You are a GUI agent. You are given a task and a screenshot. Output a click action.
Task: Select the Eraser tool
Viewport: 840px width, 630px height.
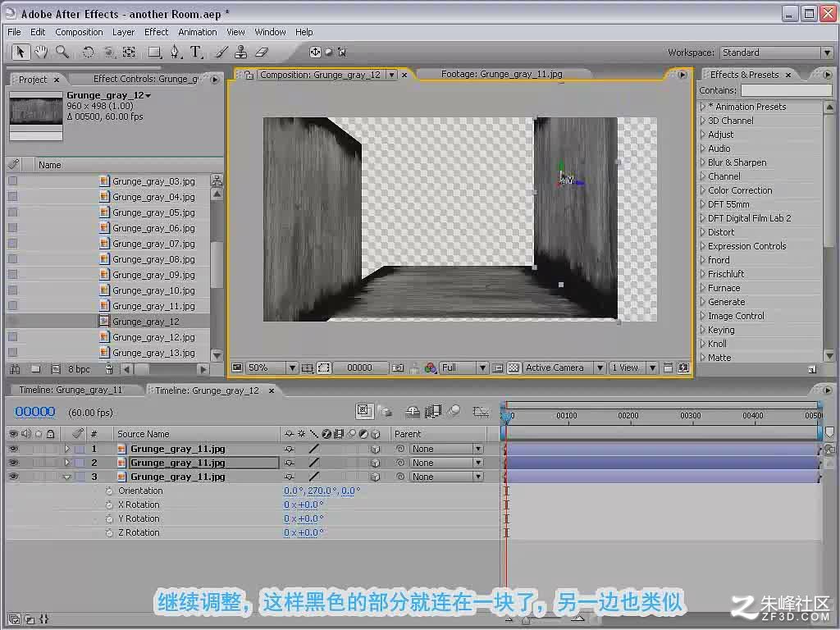[x=261, y=52]
